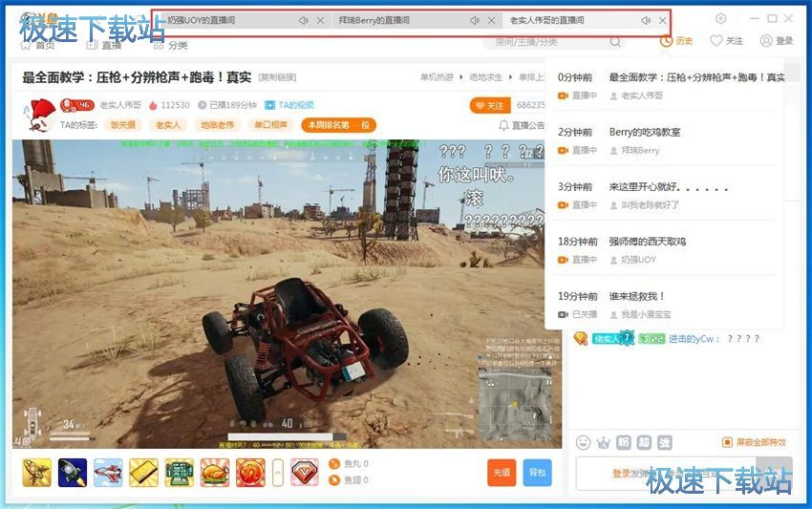This screenshot has height=509, width=812.
Task: Select the 饭天狠 tag
Action: coord(123,125)
